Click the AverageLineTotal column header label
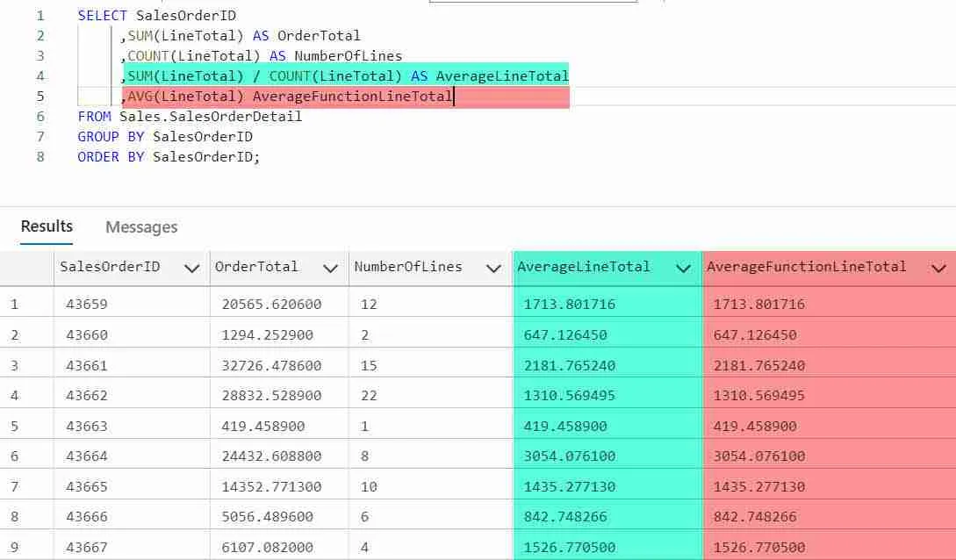This screenshot has height=560, width=956. coord(584,266)
